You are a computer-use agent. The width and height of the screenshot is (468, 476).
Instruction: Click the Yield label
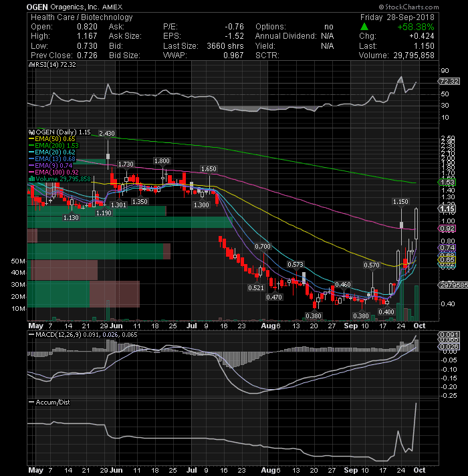(265, 46)
